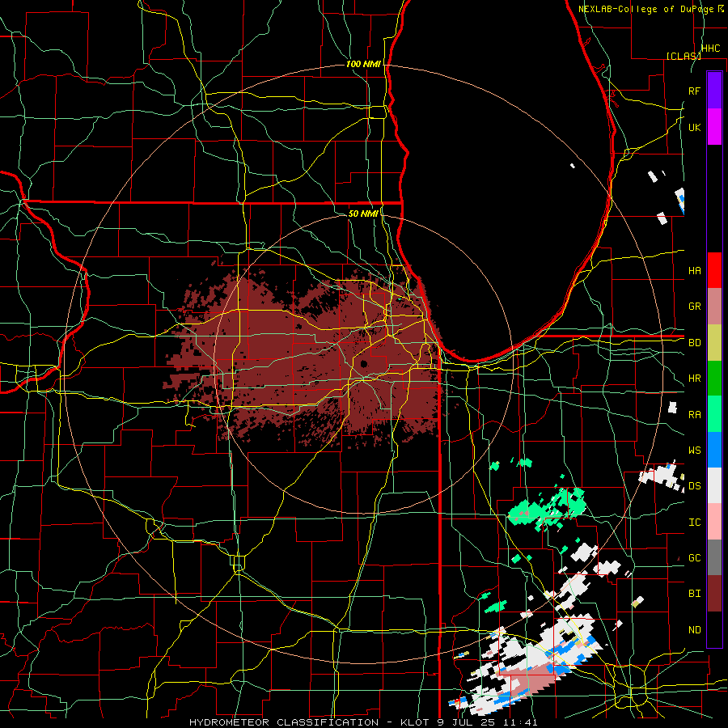Click the 9 JUL 25 11:41 timestamp
Viewport: 728px width, 728px height.
coord(488,722)
